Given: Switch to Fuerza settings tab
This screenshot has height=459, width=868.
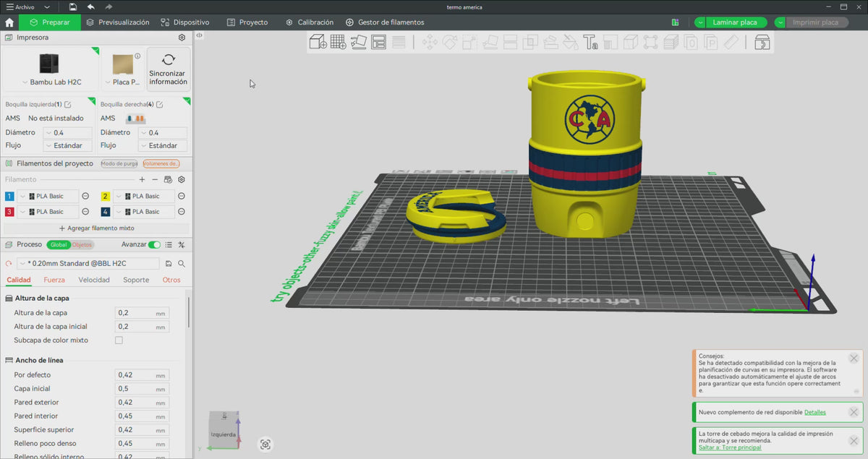Looking at the screenshot, I should pyautogui.click(x=54, y=280).
